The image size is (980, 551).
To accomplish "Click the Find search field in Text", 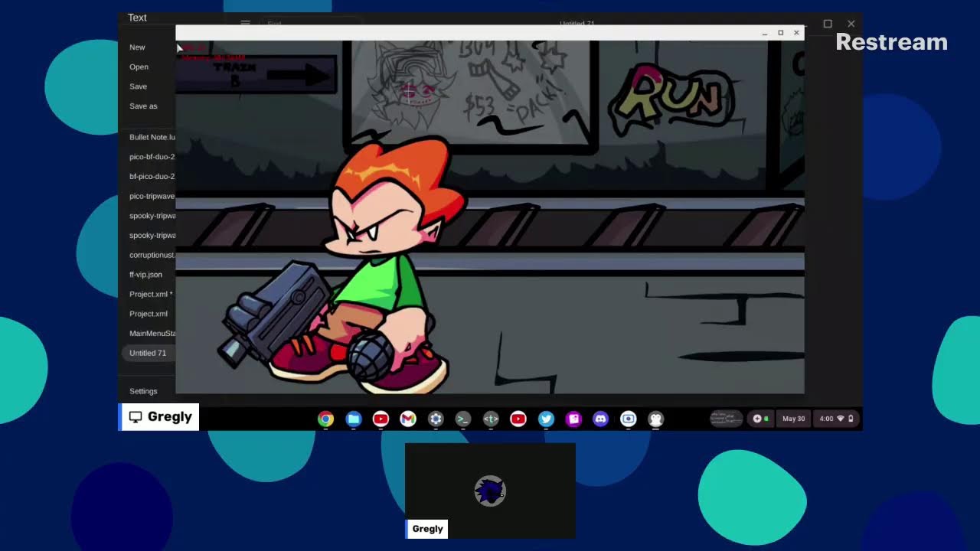I will tap(310, 23).
